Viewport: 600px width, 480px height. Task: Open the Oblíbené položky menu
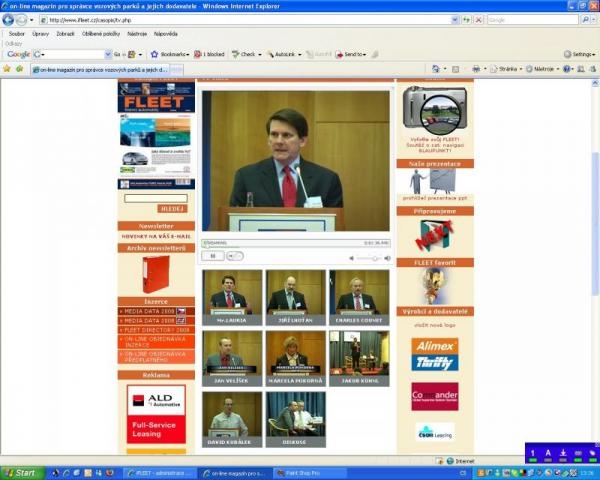(101, 34)
